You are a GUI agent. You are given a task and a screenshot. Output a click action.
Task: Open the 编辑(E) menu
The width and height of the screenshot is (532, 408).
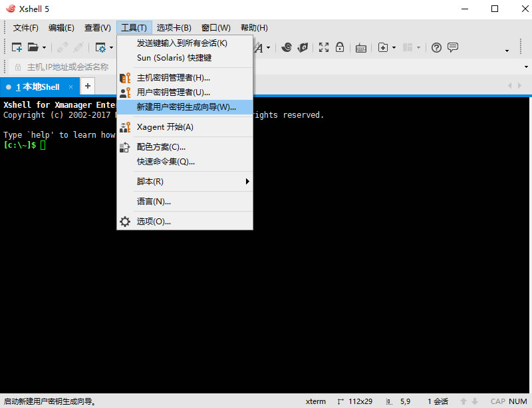click(61, 28)
